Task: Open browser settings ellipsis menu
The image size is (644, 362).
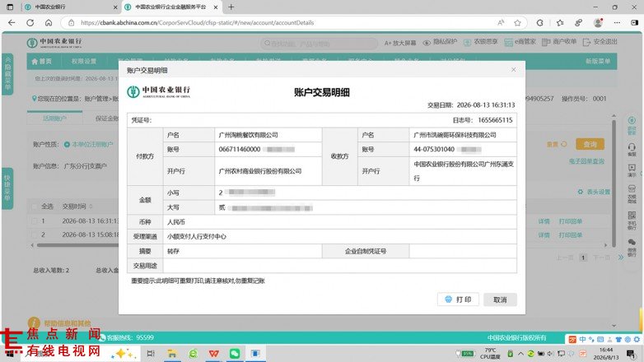Action: pyautogui.click(x=617, y=22)
